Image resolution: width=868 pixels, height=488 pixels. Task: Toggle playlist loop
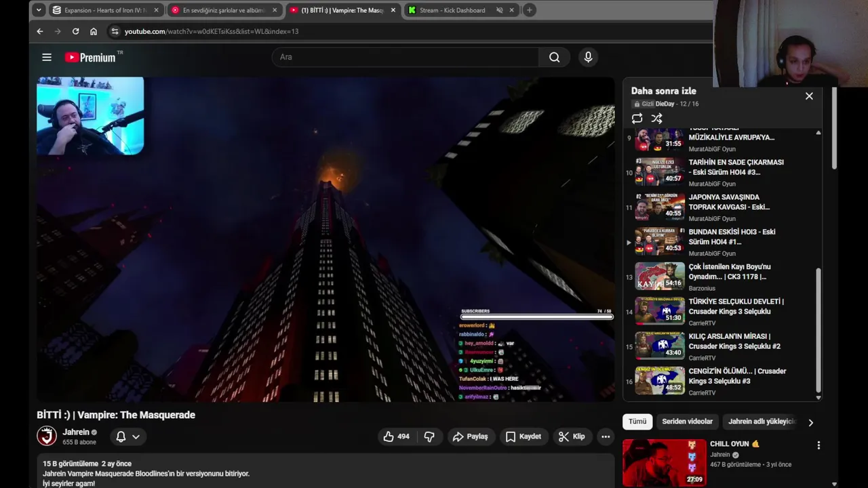pos(637,119)
